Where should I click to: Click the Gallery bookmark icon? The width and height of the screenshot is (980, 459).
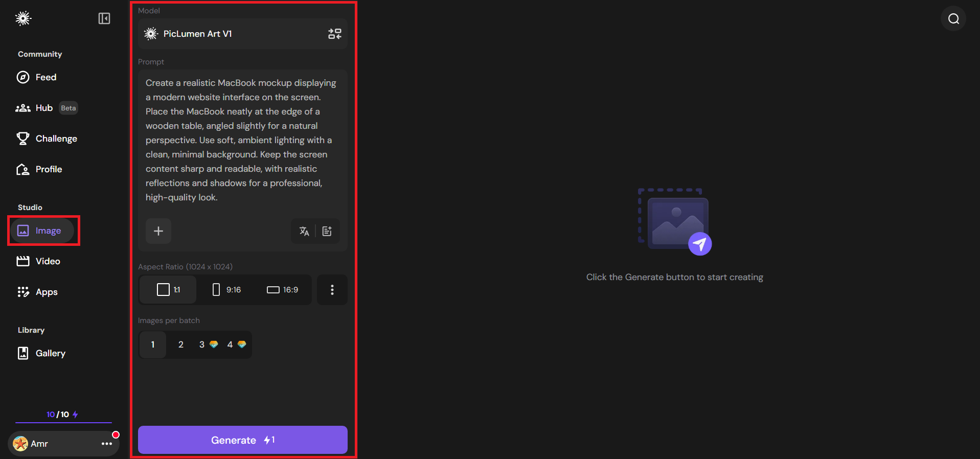point(23,353)
